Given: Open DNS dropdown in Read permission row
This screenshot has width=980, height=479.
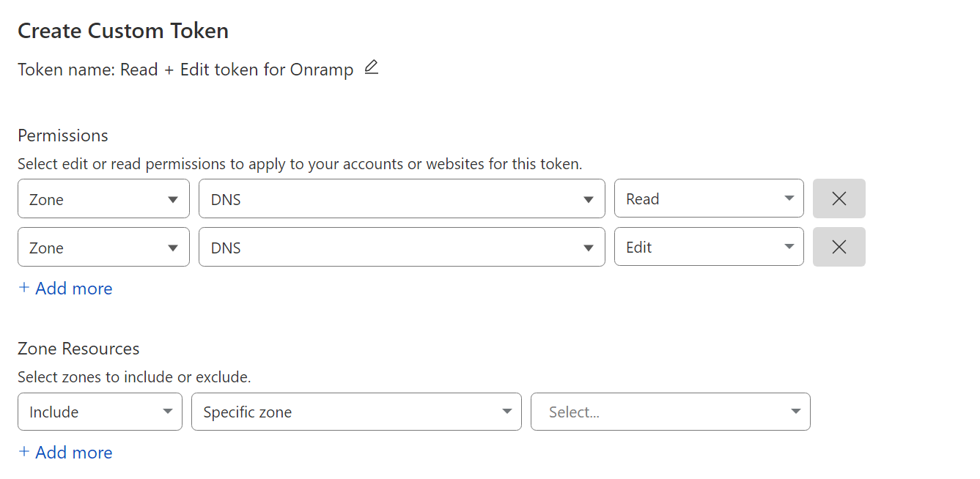Looking at the screenshot, I should click(x=402, y=198).
